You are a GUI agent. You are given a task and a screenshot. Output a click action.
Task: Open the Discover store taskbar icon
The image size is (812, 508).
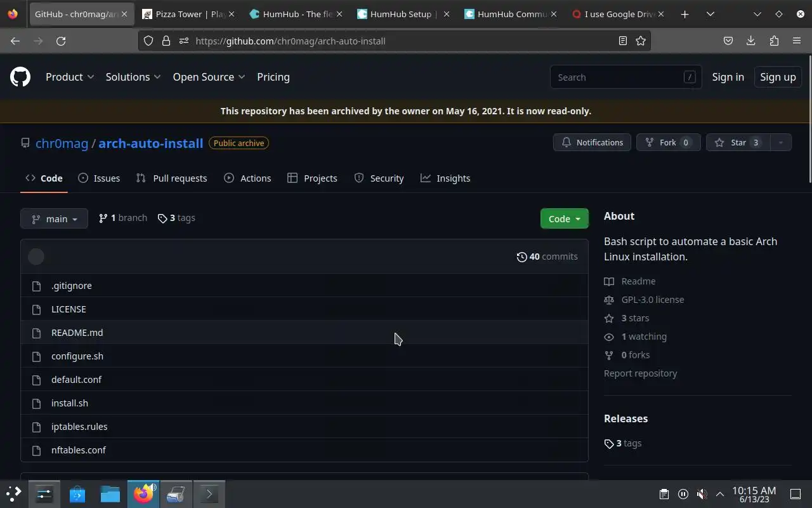77,493
